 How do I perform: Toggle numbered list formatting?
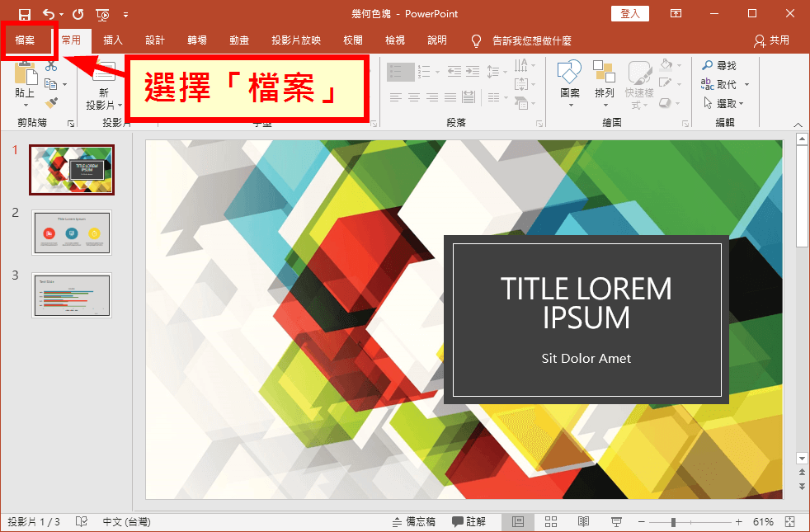424,72
